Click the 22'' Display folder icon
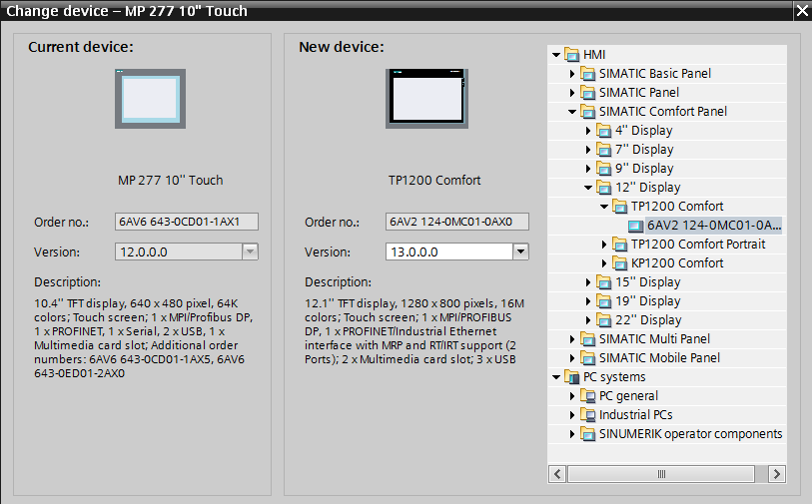812x504 pixels. [604, 320]
